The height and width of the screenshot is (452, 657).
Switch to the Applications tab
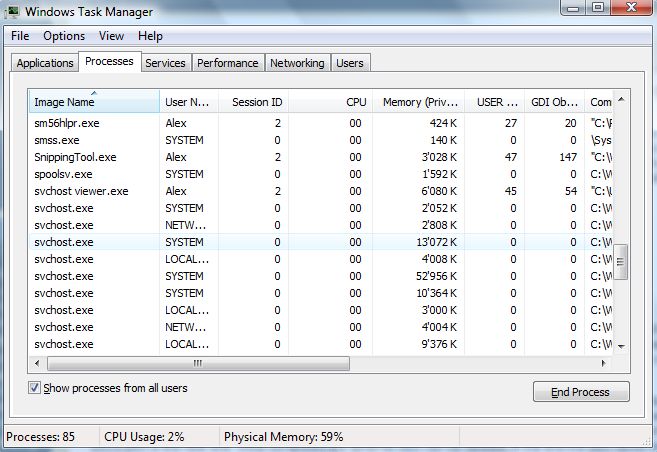(x=45, y=63)
